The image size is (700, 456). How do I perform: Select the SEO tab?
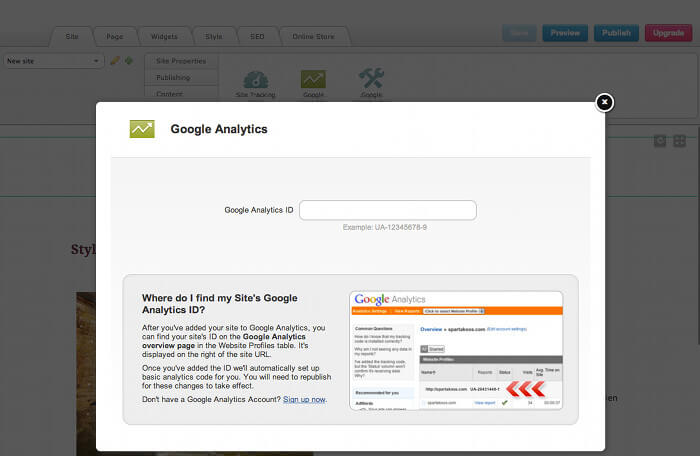tap(257, 37)
